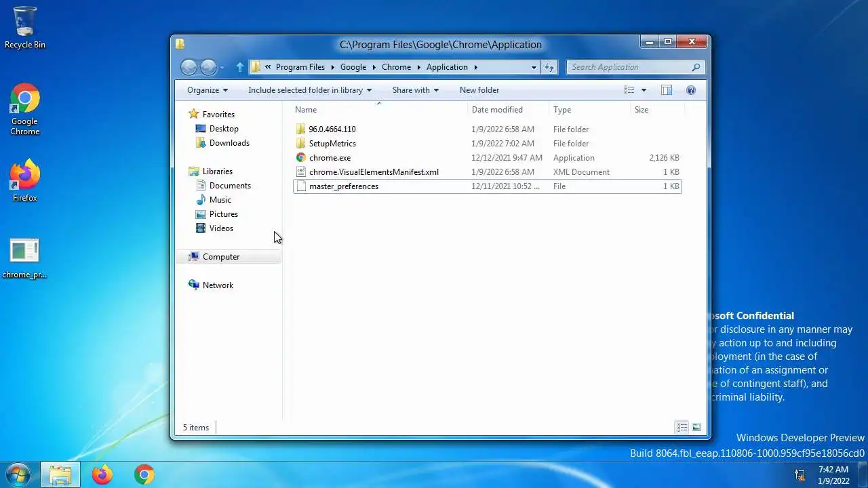
Task: Select the master_preferences file
Action: pos(488,186)
